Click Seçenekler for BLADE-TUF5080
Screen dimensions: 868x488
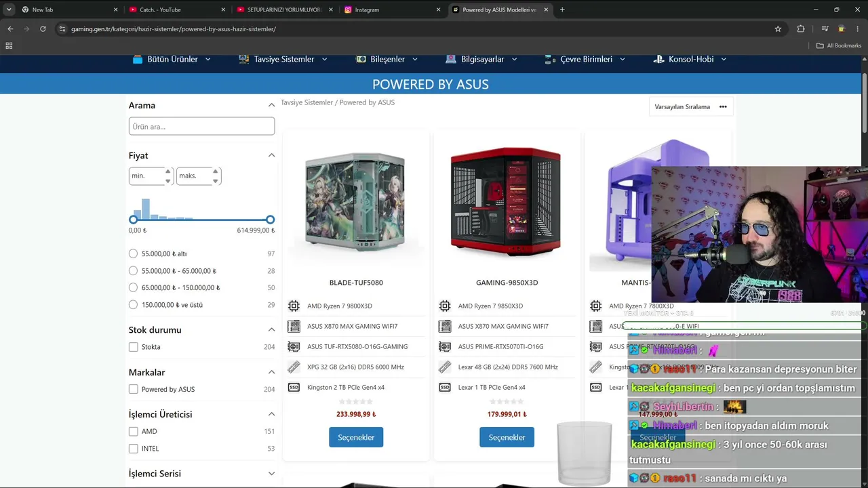click(356, 437)
